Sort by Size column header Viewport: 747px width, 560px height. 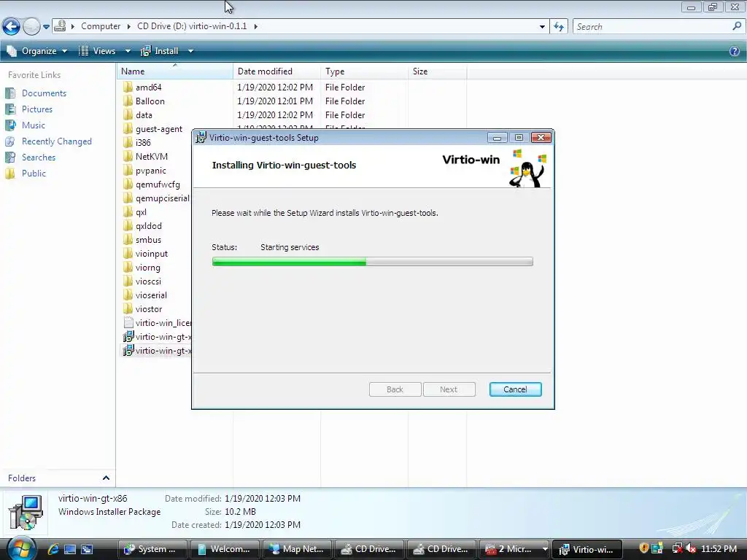(438, 71)
